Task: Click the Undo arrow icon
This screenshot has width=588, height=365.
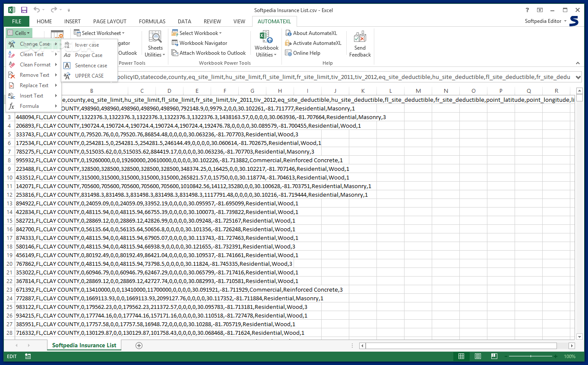Action: [37, 10]
